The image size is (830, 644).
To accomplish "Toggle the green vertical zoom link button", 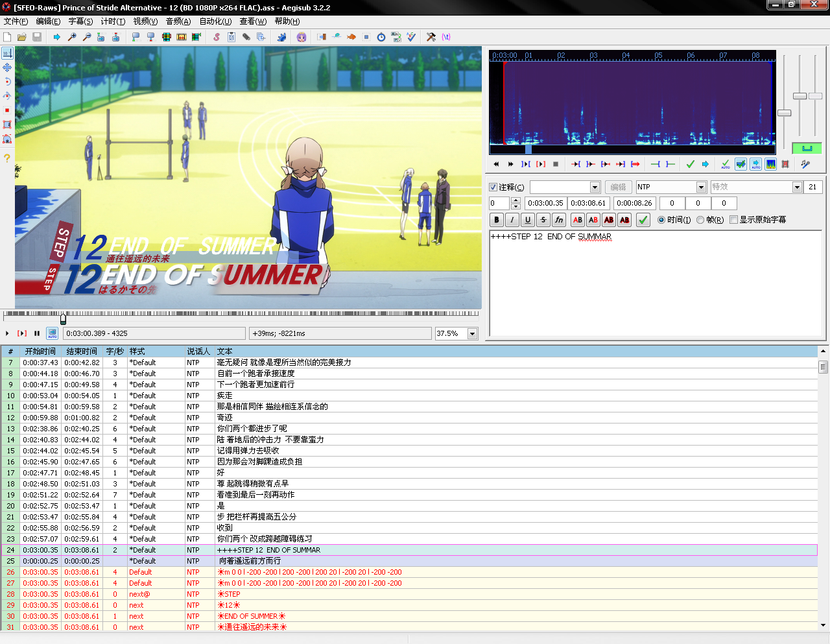I will [x=807, y=149].
